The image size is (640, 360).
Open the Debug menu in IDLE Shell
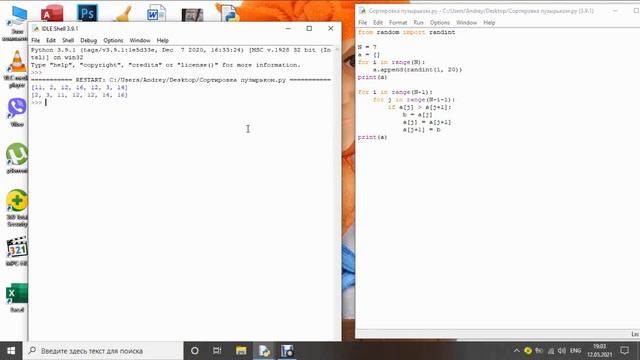tap(89, 40)
